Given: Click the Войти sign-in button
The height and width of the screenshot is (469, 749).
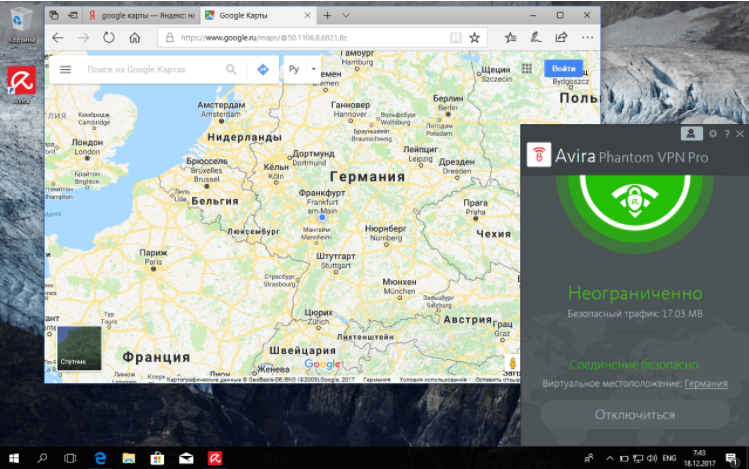Looking at the screenshot, I should pos(563,69).
